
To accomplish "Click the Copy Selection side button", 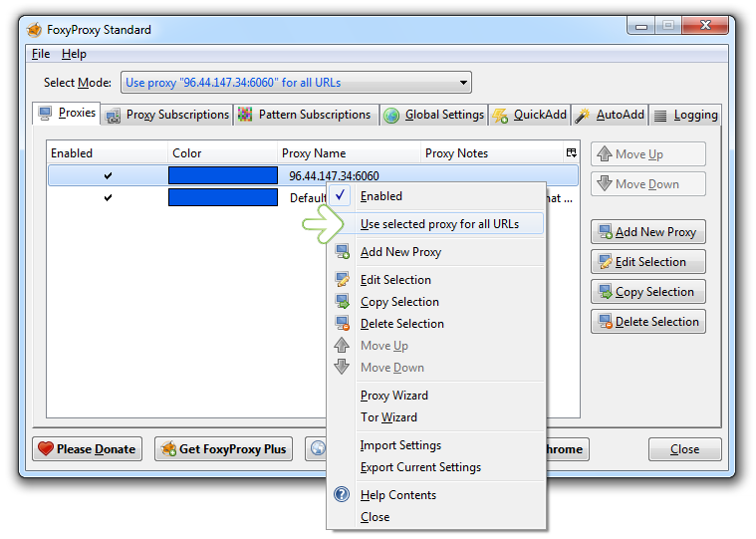I will 648,292.
